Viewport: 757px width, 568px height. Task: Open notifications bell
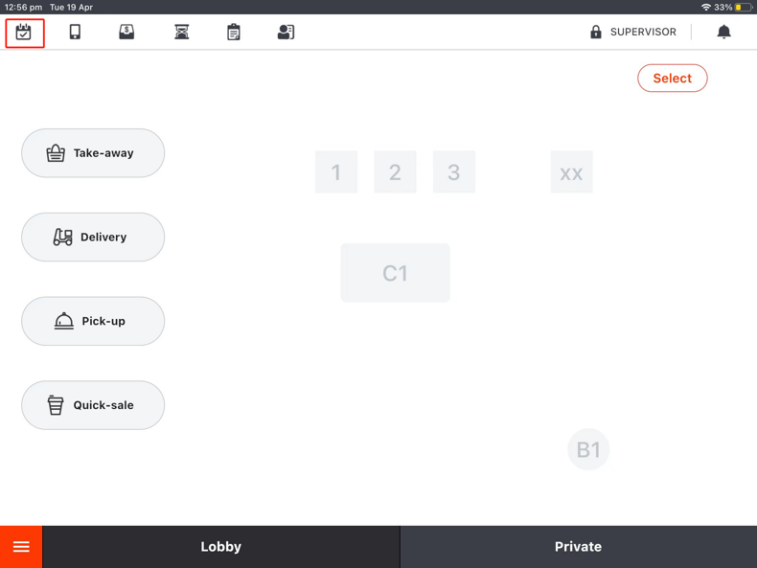coord(724,32)
